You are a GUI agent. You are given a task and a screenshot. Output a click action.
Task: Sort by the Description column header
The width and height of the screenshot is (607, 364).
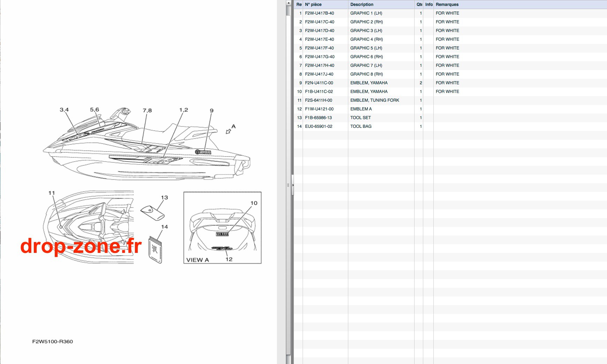click(x=381, y=5)
